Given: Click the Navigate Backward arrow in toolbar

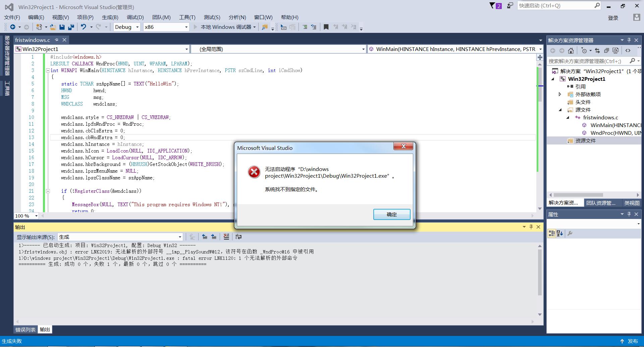Looking at the screenshot, I should 13,27.
